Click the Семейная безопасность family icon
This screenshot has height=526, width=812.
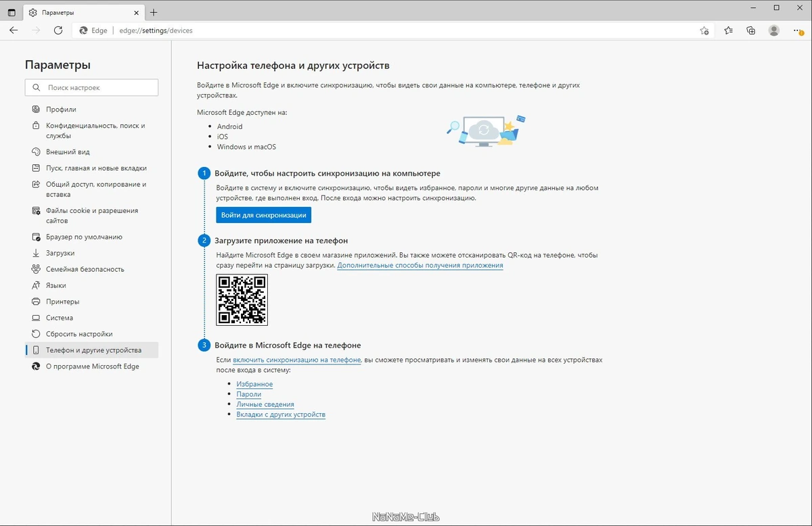click(36, 269)
